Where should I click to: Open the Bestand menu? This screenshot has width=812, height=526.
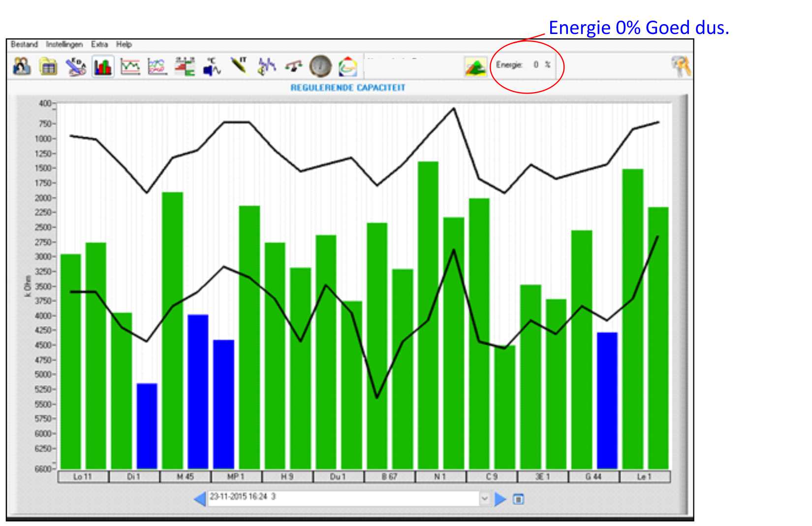tap(24, 44)
